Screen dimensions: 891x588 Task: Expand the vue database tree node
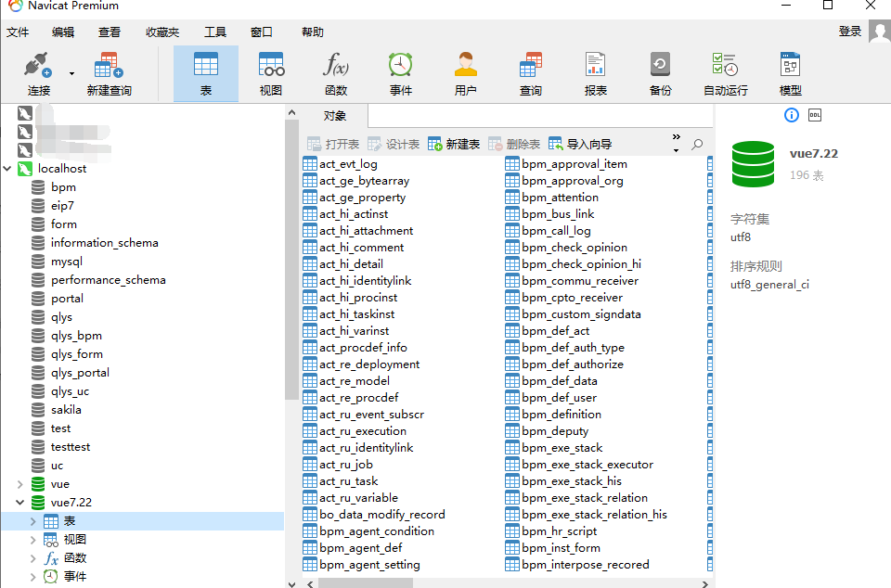click(x=20, y=484)
